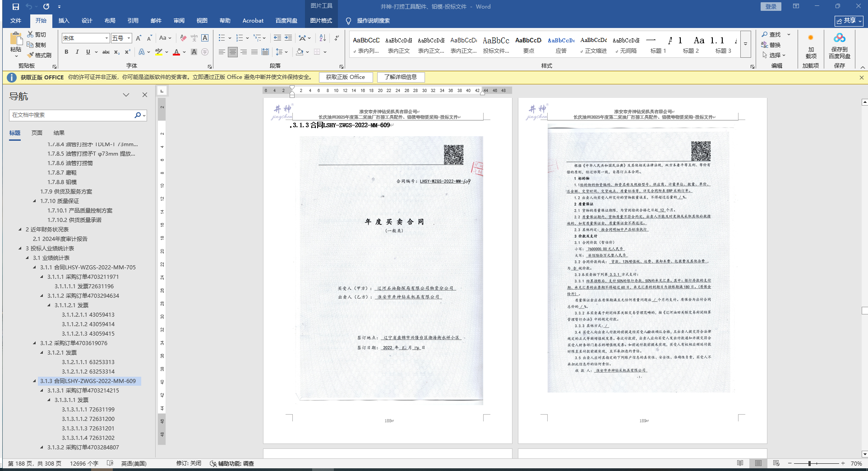Click the Center alignment icon
The width and height of the screenshot is (868, 471).
(x=233, y=52)
